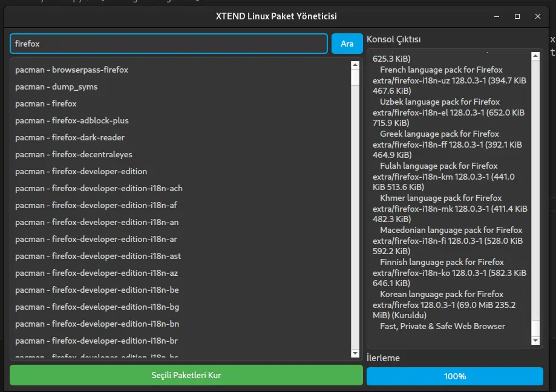The height and width of the screenshot is (392, 556).
Task: Click 'Fulah language pack for Firefox' line
Action: [x=439, y=166]
